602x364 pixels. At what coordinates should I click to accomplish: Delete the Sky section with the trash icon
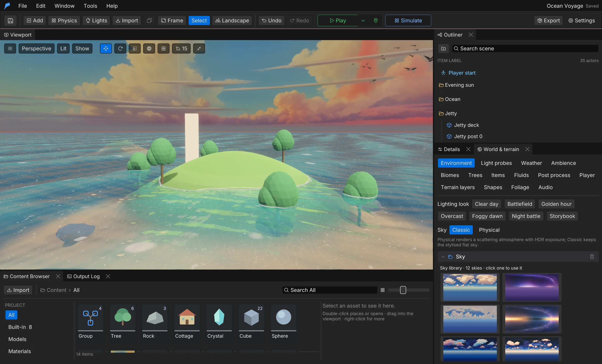click(x=592, y=257)
